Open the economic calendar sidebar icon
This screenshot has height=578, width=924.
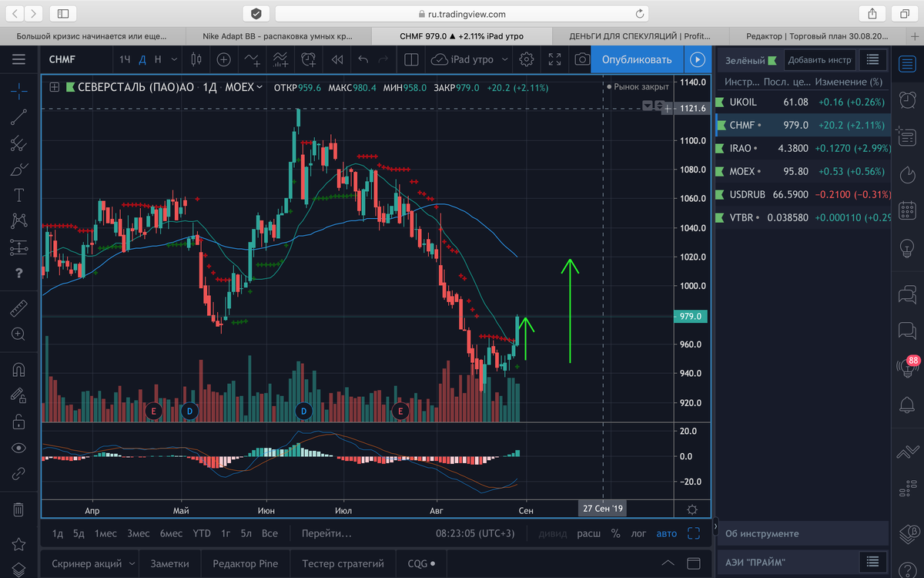coord(908,210)
